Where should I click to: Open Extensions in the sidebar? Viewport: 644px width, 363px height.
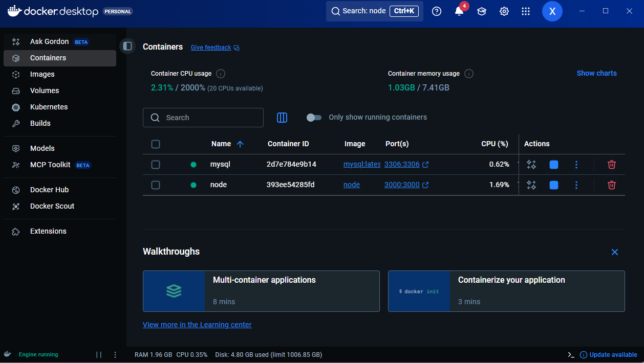coord(60,231)
